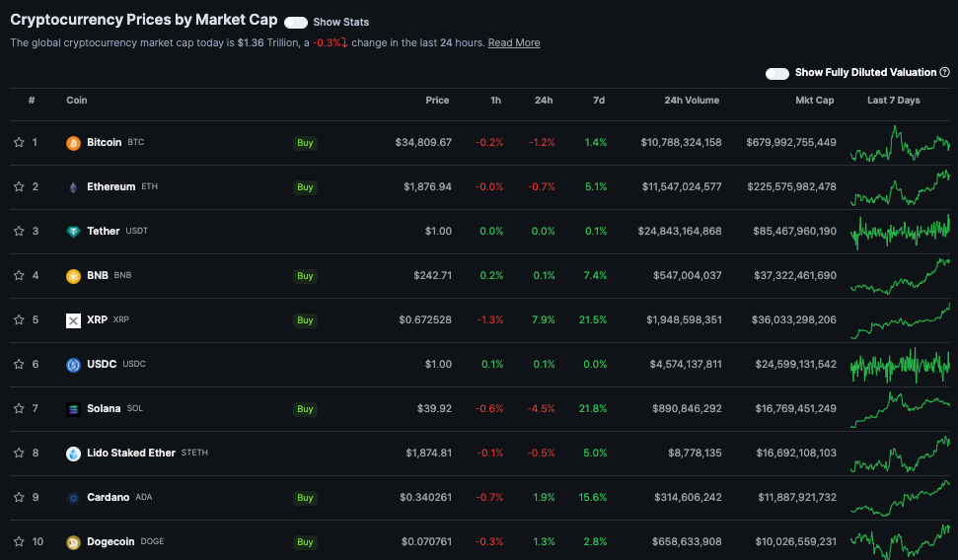Open XRP's 7-day sparkline chart
The width and height of the screenshot is (958, 560).
tap(900, 320)
